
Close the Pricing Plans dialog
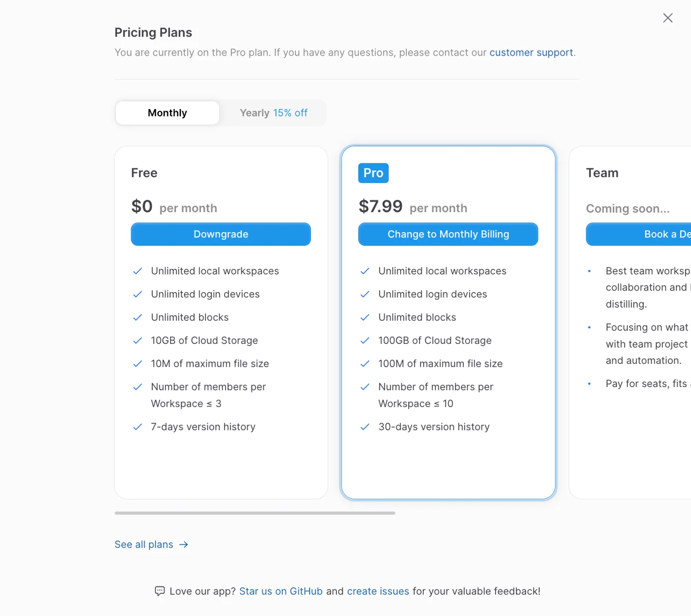pyautogui.click(x=668, y=18)
